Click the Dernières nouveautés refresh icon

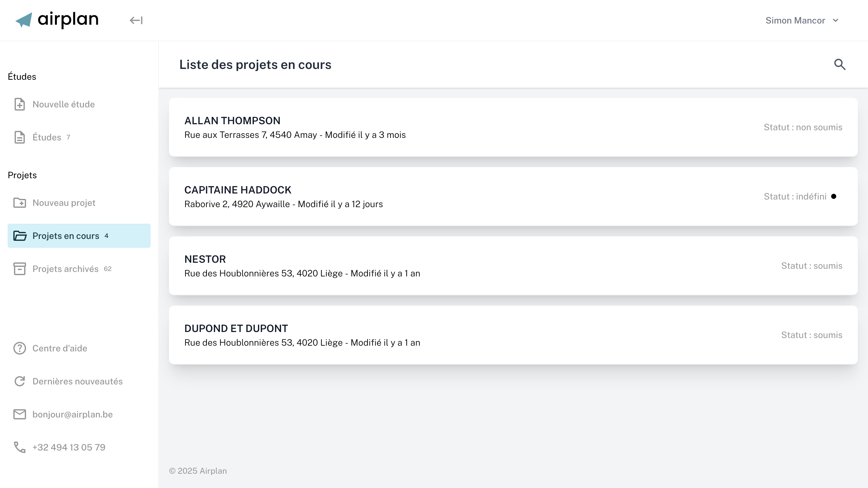coord(20,381)
